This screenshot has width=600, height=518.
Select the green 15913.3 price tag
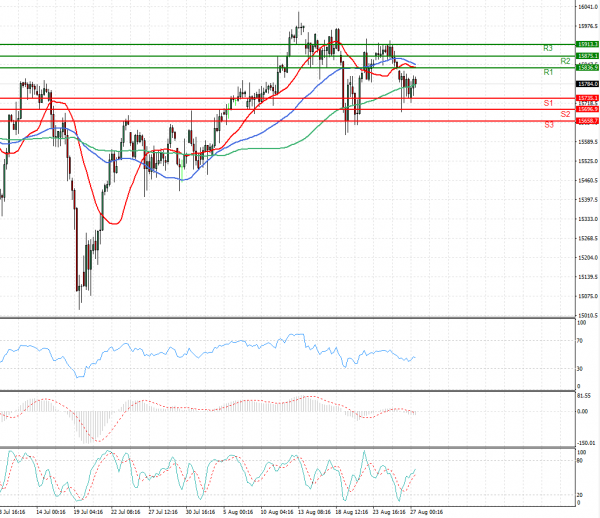pyautogui.click(x=587, y=44)
